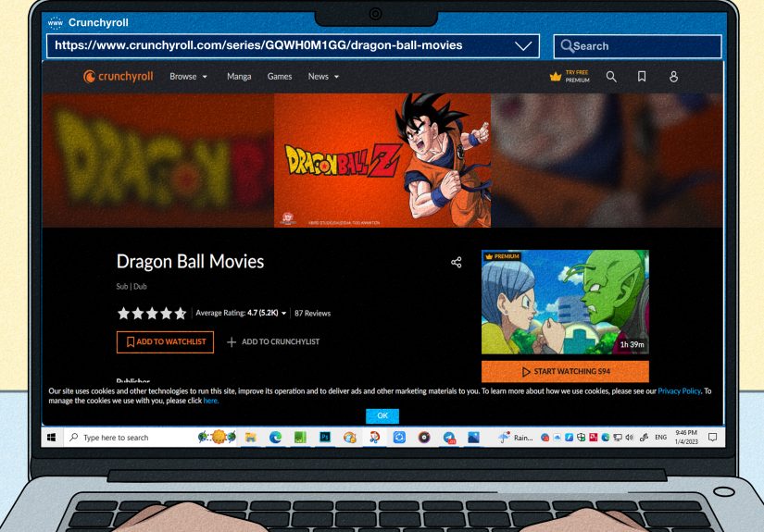The image size is (764, 532).
Task: Open the 87 Reviews link
Action: pyautogui.click(x=312, y=313)
